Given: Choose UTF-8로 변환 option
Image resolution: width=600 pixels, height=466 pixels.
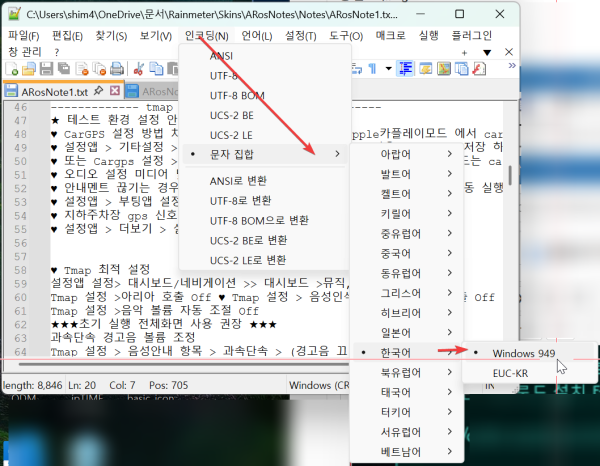Looking at the screenshot, I should point(265,200).
